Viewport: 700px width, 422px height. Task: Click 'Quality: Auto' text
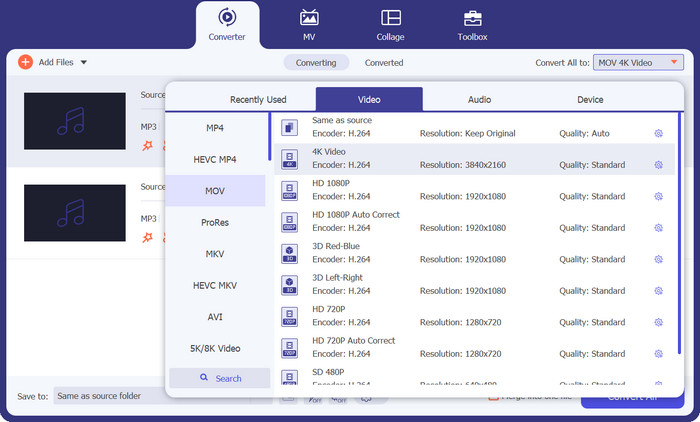click(584, 133)
